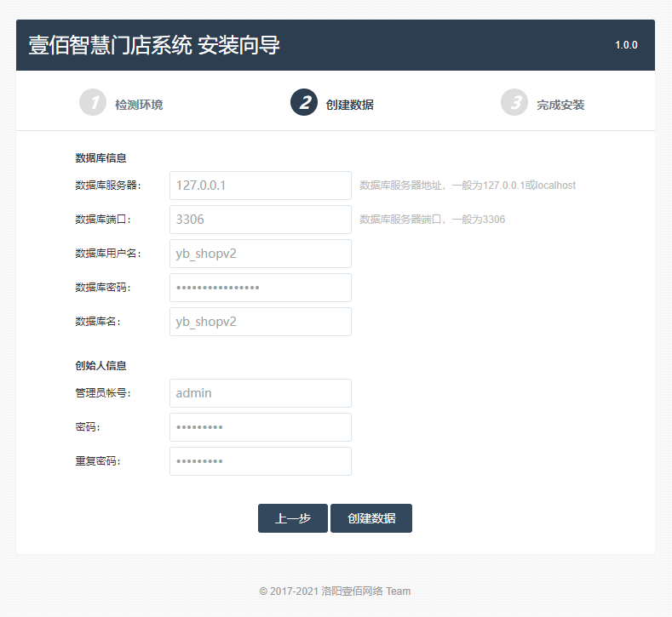Click the 数据库名: label
The width and height of the screenshot is (672, 617).
coord(98,322)
